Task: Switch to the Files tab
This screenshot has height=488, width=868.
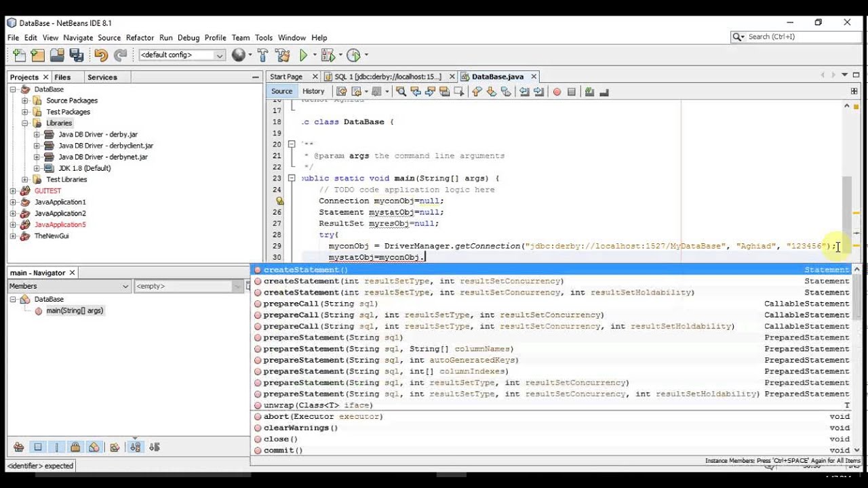Action: pos(62,77)
